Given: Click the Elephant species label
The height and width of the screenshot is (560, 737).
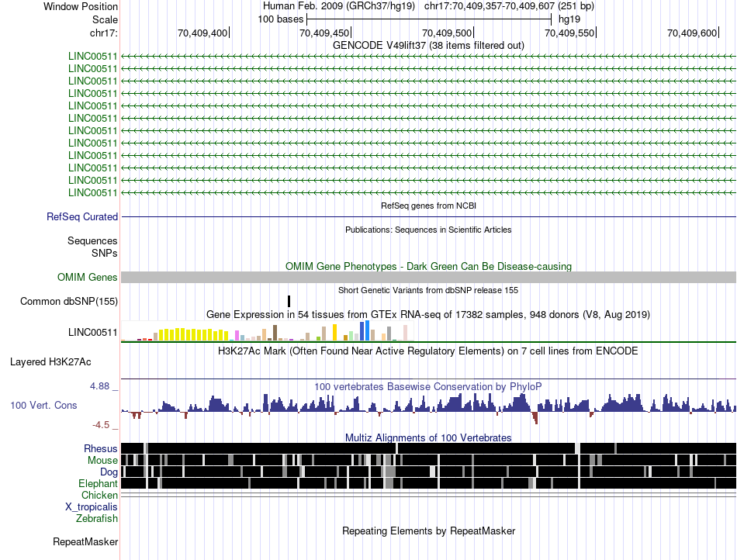Looking at the screenshot, I should (x=98, y=483).
